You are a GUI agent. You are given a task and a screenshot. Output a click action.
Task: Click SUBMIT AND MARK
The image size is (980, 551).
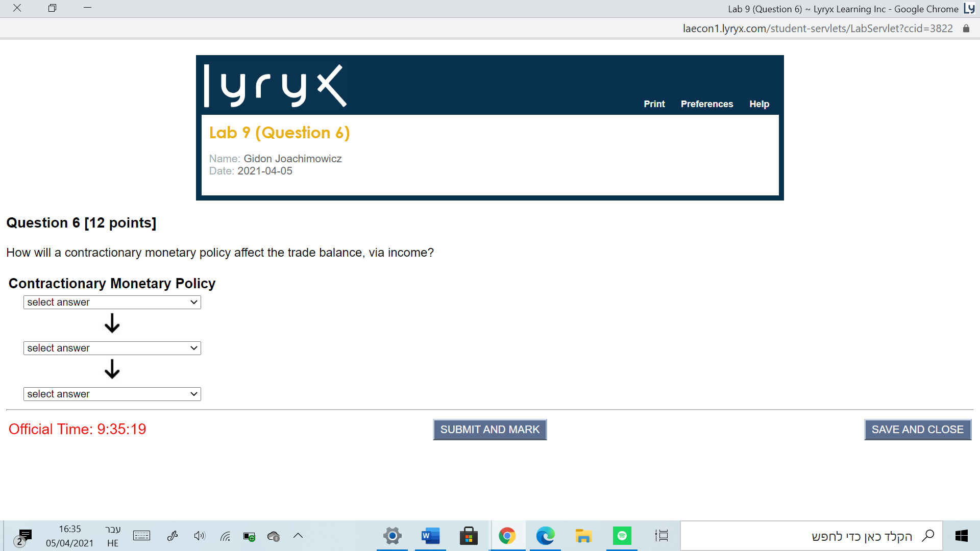click(x=489, y=430)
